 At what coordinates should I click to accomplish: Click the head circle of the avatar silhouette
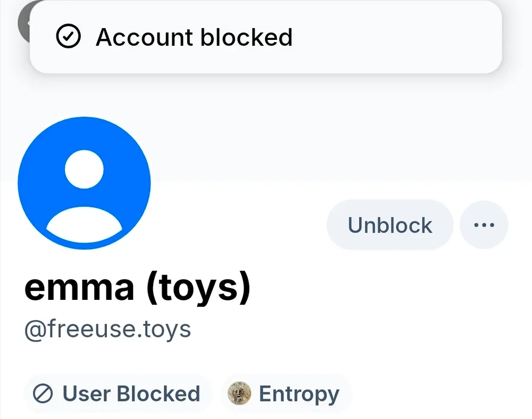pyautogui.click(x=84, y=169)
